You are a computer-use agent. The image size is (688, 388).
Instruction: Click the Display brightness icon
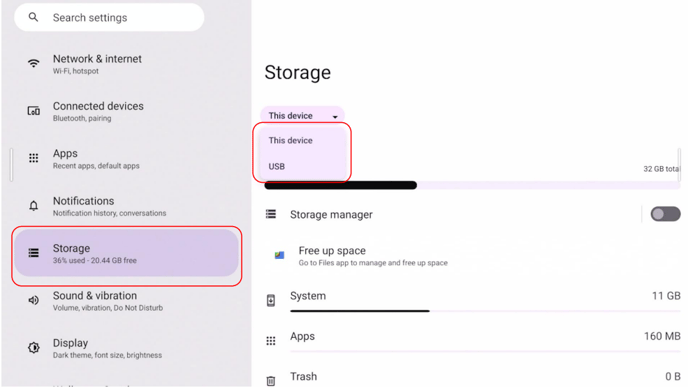(x=33, y=348)
